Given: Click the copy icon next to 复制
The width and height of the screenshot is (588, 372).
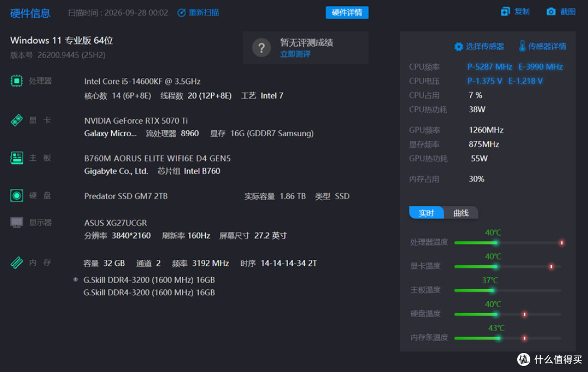Looking at the screenshot, I should pyautogui.click(x=505, y=11).
